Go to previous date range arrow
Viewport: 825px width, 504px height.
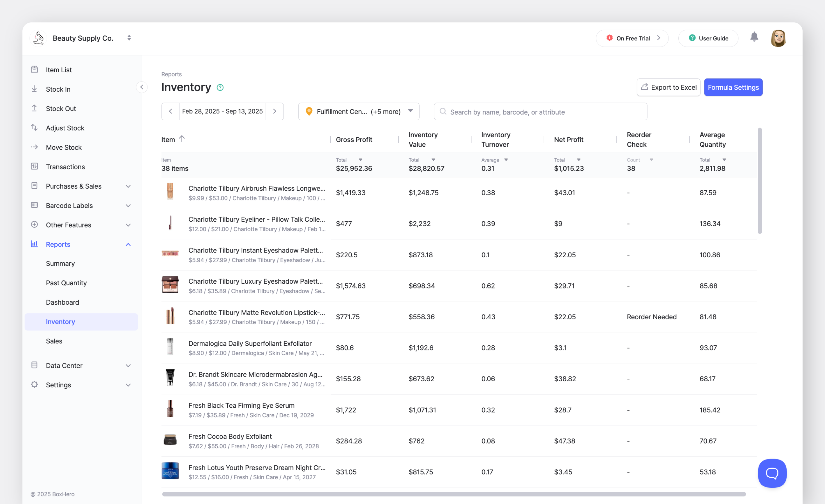point(170,112)
